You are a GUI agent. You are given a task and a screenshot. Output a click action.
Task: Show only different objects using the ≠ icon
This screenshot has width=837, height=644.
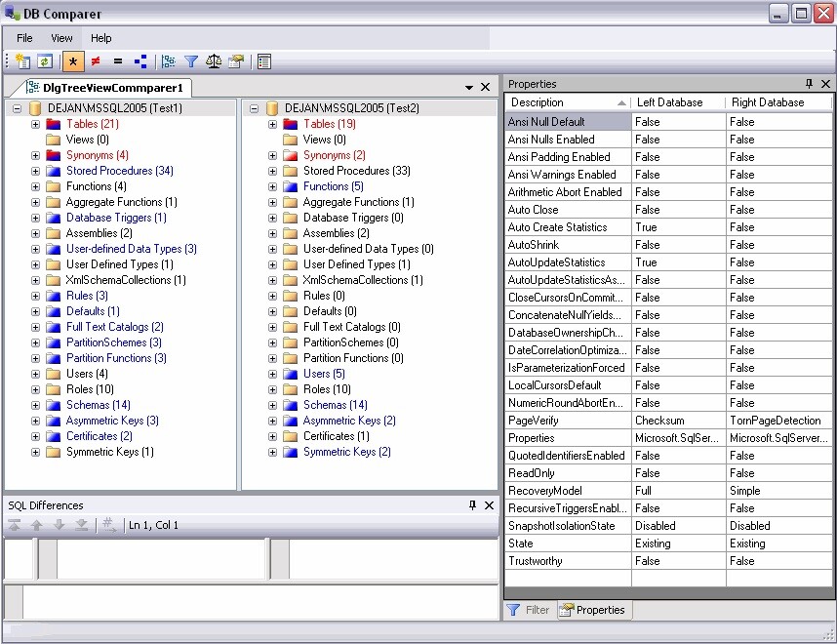[96, 60]
